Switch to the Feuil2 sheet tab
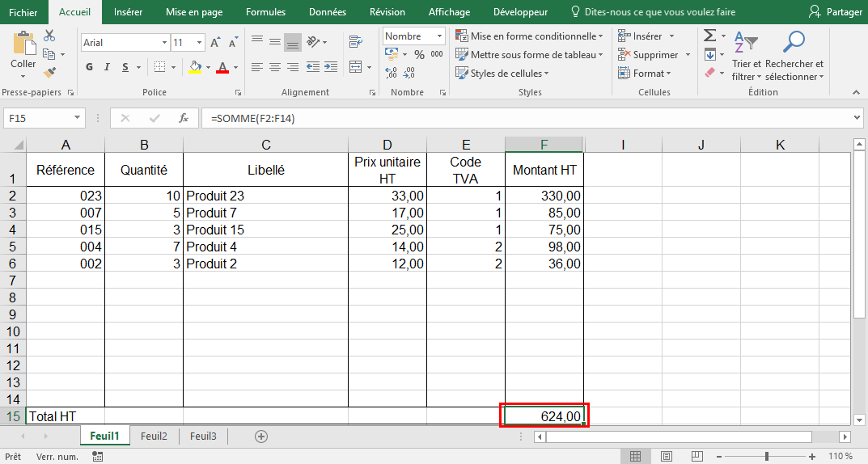Screen dimensions: 868x464 click(154, 436)
